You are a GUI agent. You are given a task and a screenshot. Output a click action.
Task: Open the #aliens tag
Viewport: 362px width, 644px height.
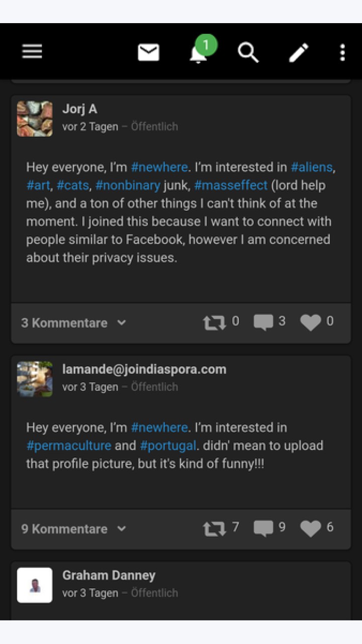[312, 167]
